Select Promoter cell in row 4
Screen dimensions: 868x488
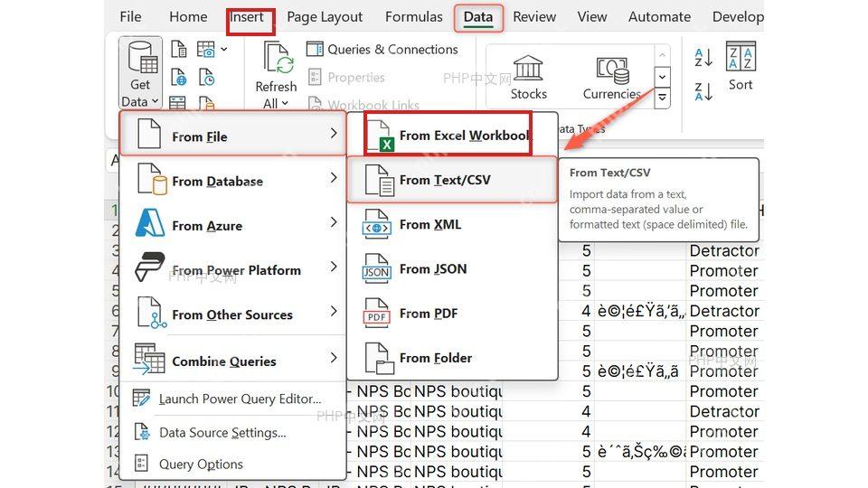pos(724,270)
